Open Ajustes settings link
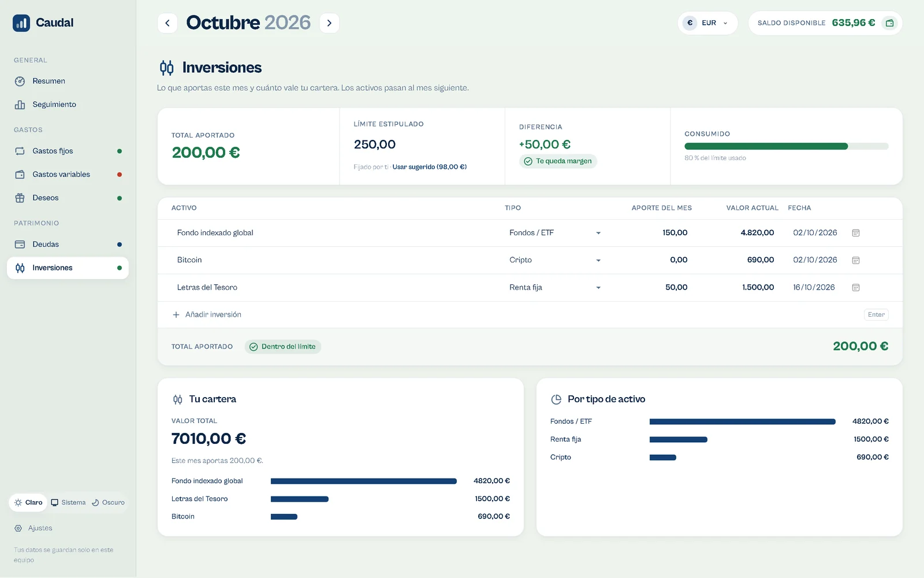 point(33,528)
